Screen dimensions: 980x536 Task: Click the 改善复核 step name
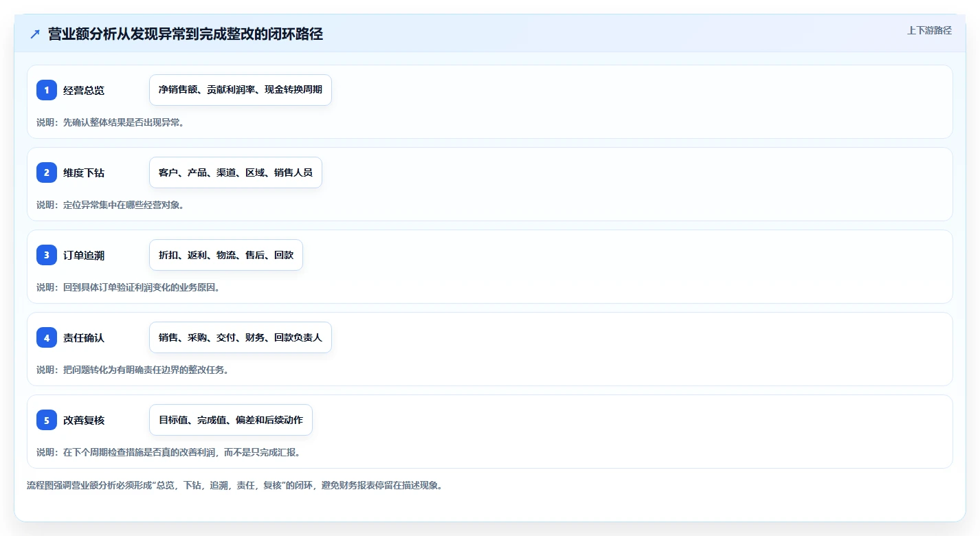tap(84, 420)
